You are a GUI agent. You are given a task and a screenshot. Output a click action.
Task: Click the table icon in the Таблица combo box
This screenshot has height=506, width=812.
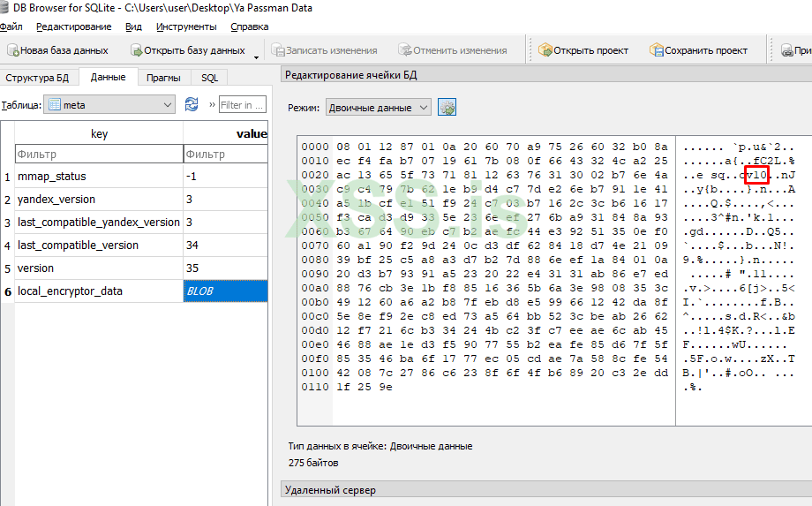point(55,104)
